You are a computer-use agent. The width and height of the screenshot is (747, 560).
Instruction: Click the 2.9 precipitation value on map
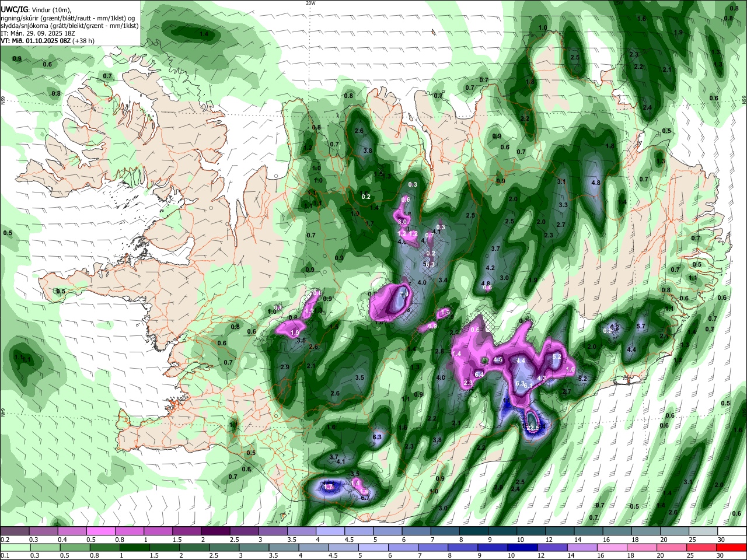point(285,367)
